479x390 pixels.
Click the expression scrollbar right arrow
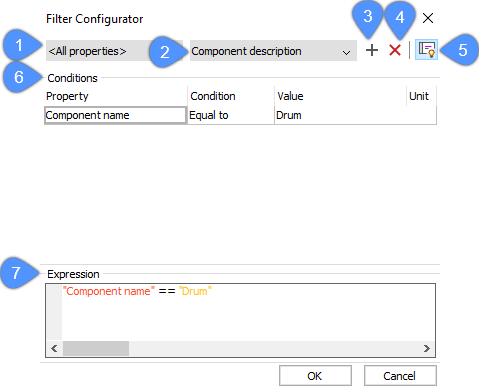pyautogui.click(x=427, y=348)
